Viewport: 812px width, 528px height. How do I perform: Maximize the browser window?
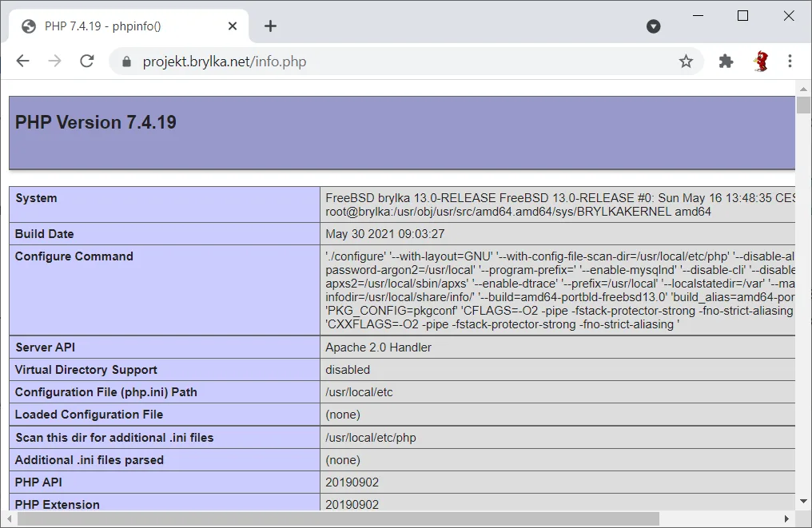click(742, 15)
